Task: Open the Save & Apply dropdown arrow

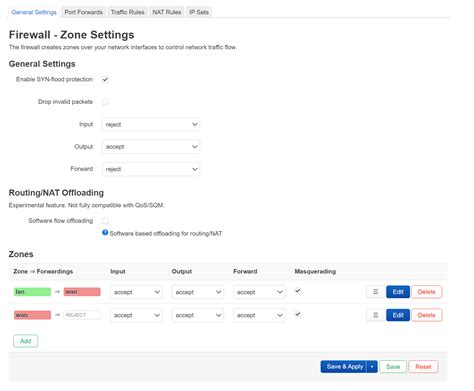Action: point(372,367)
